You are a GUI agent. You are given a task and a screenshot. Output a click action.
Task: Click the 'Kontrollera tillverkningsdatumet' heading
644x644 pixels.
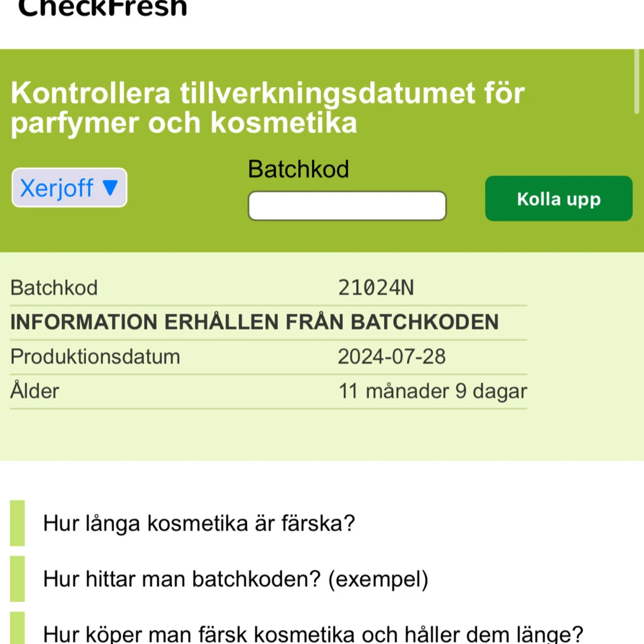(268, 108)
